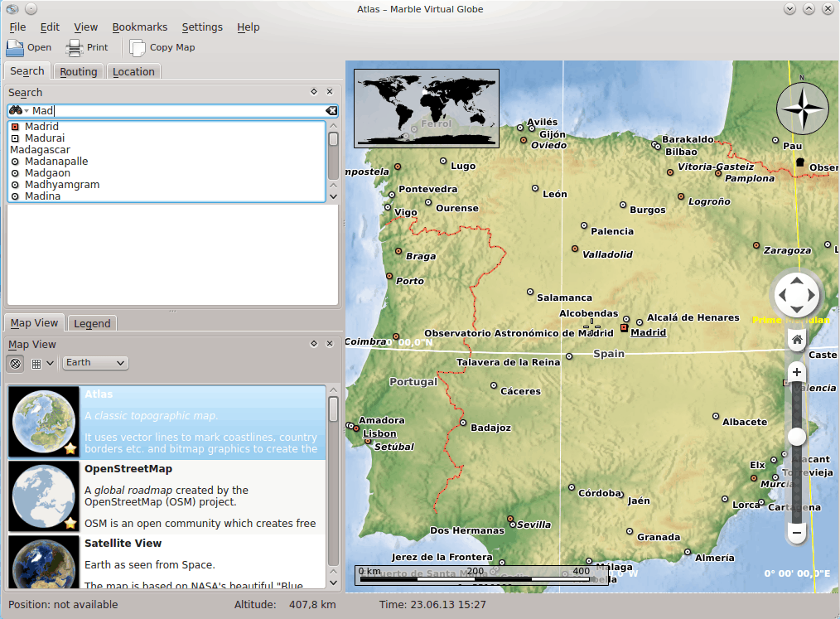
Task: Click the Lisbon label on the map
Action: [x=379, y=433]
